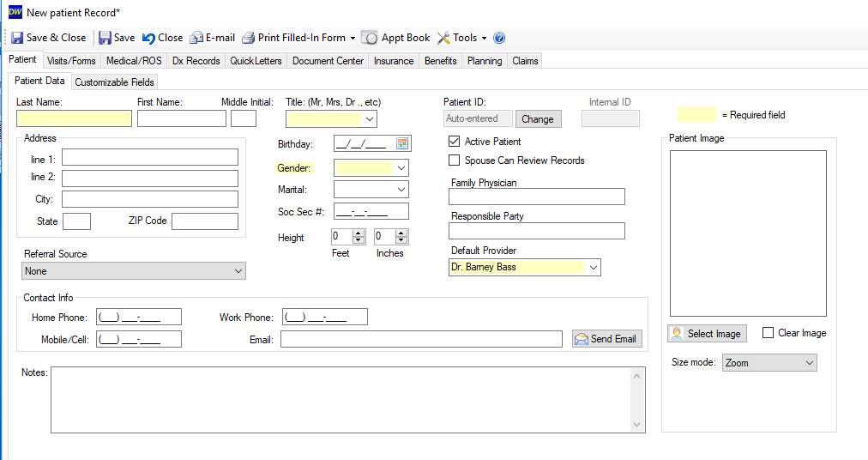Increase Height Feet with up arrow
Screen dimensions: 868x460
pyautogui.click(x=359, y=233)
